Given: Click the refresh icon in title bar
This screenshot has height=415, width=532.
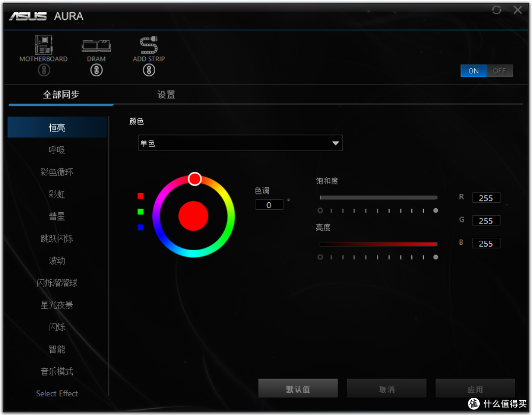Looking at the screenshot, I should point(497,10).
